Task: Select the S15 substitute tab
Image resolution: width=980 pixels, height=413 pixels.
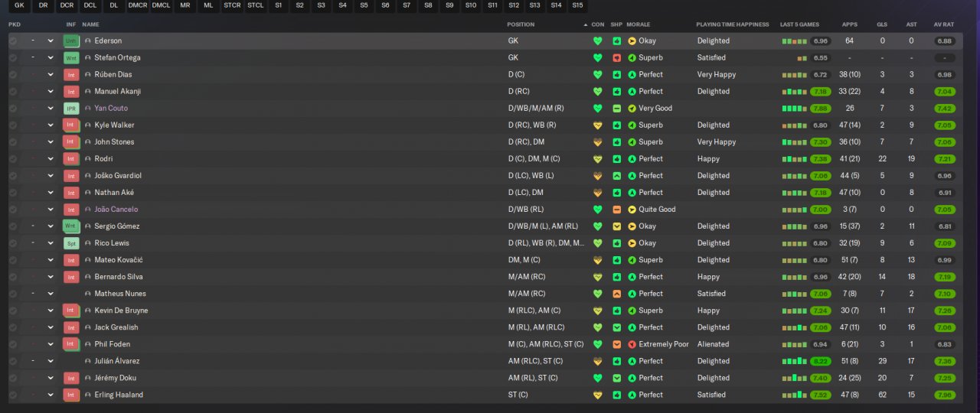Action: click(x=577, y=5)
